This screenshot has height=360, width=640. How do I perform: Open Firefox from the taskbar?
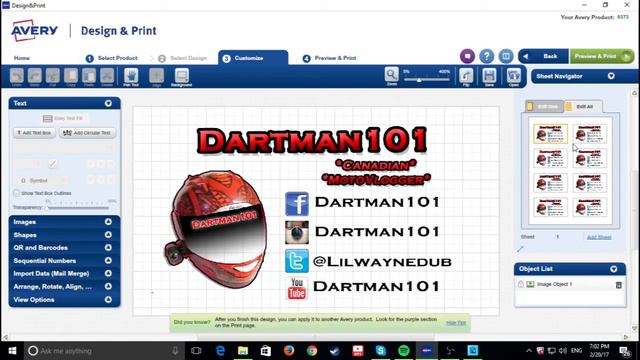(289, 351)
